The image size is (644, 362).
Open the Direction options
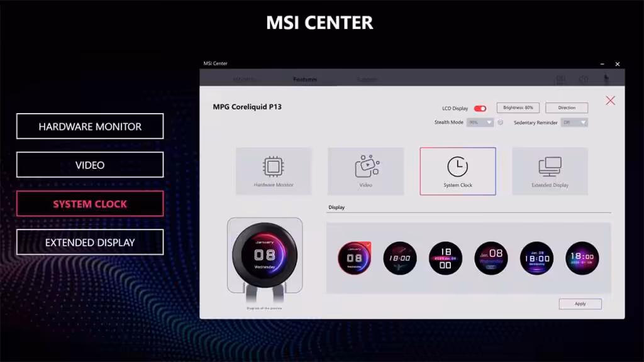(x=566, y=107)
